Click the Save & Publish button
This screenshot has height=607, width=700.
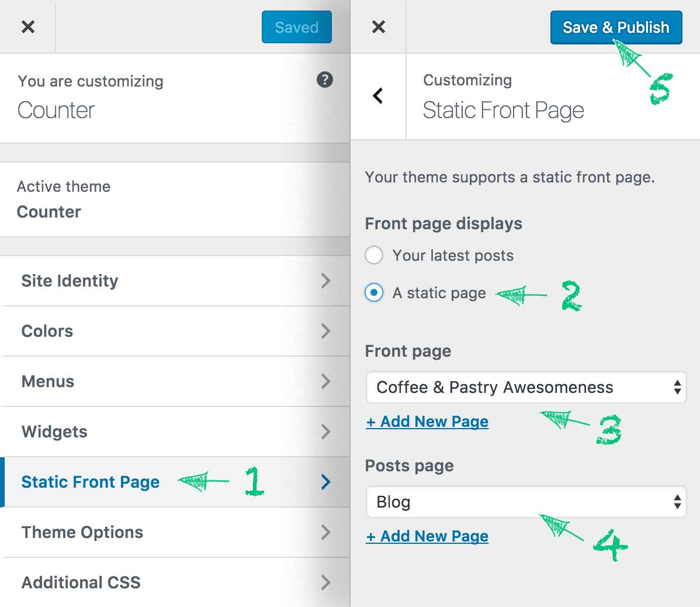tap(616, 27)
